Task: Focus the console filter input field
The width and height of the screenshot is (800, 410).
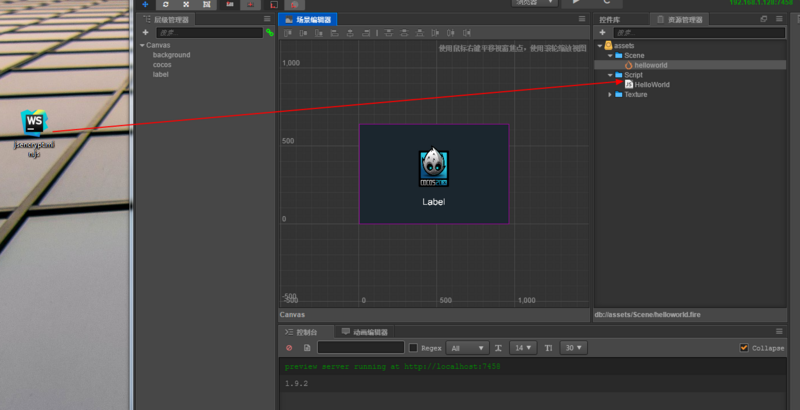Action: (361, 348)
